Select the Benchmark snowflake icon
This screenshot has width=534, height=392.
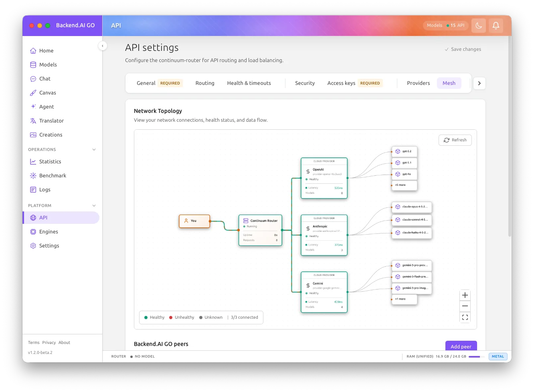coord(32,175)
